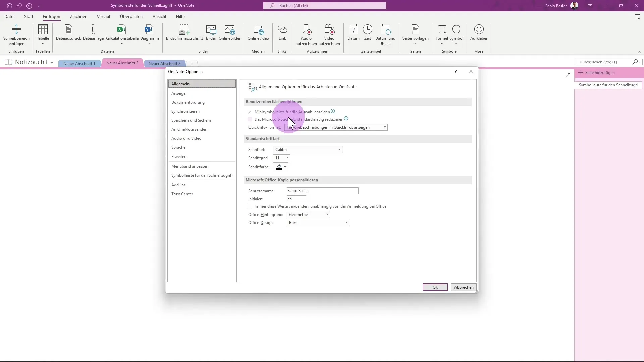Click the Aufkleber smiley icon
The height and width of the screenshot is (362, 644).
479,29
